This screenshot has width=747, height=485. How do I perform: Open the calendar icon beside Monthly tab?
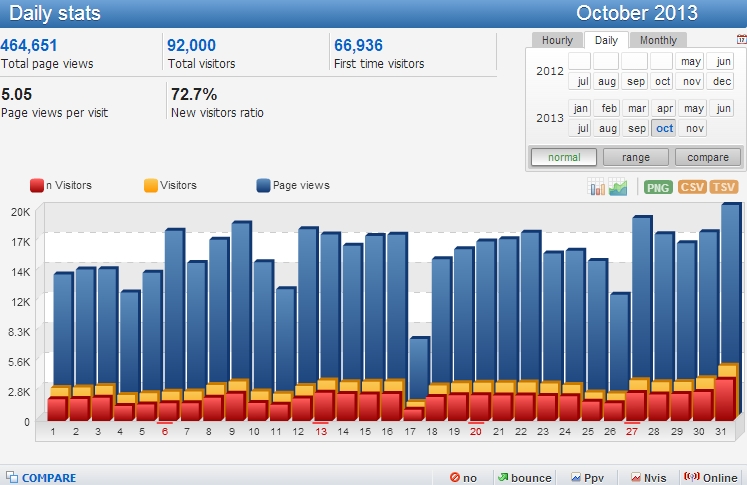point(741,40)
